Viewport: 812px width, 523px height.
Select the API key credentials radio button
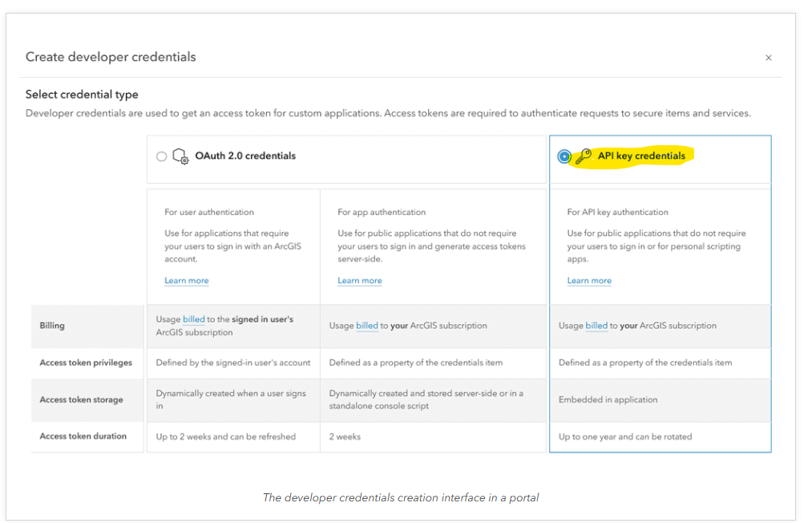[564, 156]
